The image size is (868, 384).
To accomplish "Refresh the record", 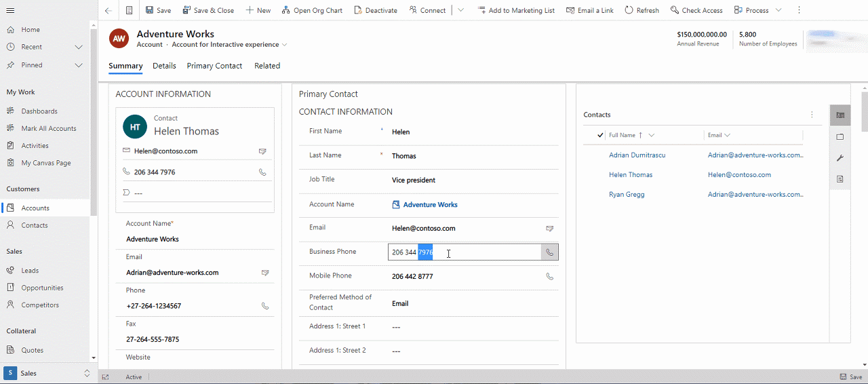I will coord(642,10).
